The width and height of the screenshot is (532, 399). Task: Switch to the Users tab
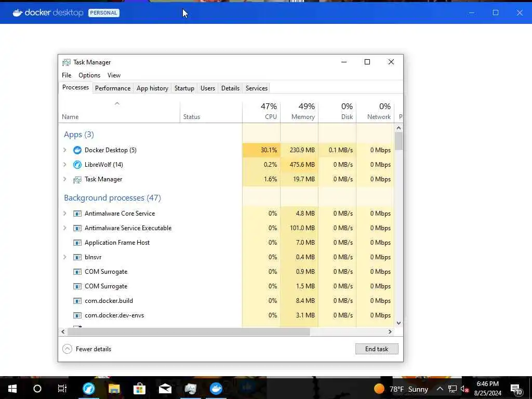point(208,88)
